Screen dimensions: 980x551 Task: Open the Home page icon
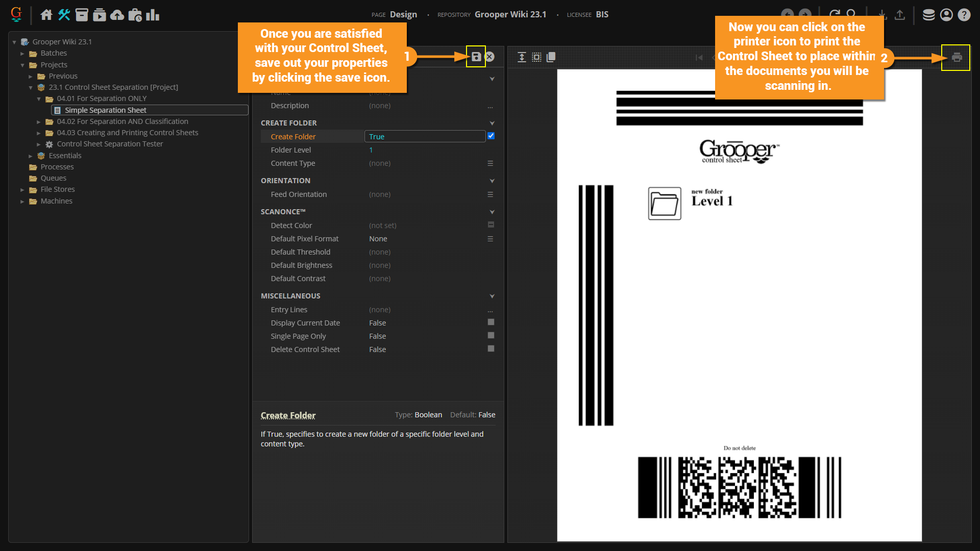point(46,15)
